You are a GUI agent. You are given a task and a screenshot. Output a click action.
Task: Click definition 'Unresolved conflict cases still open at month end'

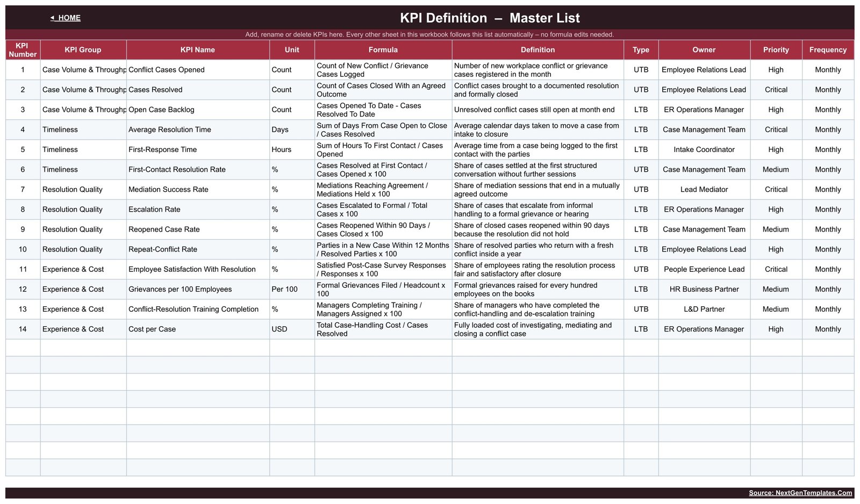tap(537, 110)
